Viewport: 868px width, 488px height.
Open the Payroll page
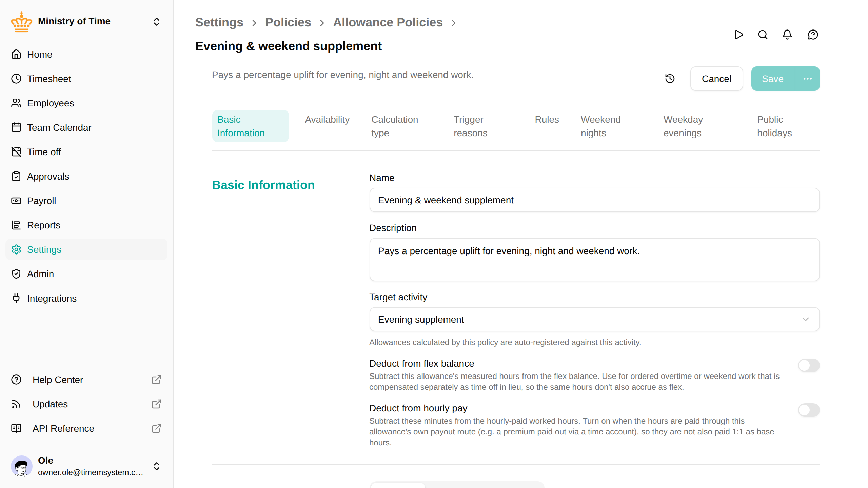[86, 201]
